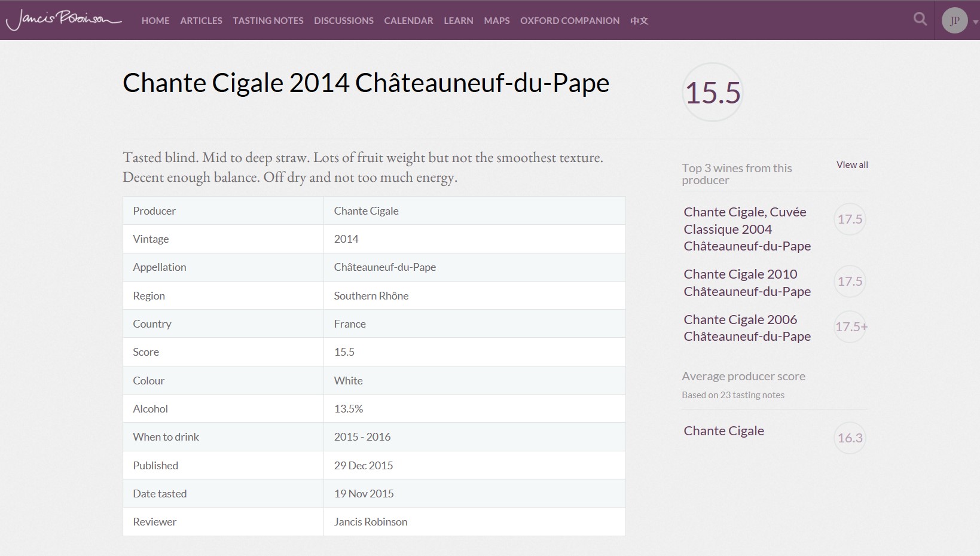Image resolution: width=980 pixels, height=556 pixels.
Task: Expand the user account dropdown arrow
Action: pos(975,22)
